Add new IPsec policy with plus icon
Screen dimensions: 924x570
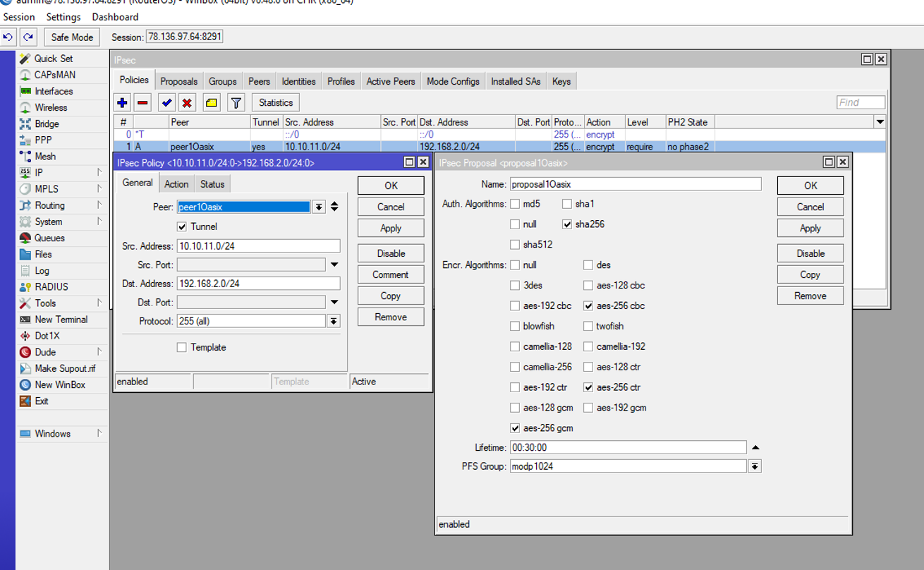point(123,102)
